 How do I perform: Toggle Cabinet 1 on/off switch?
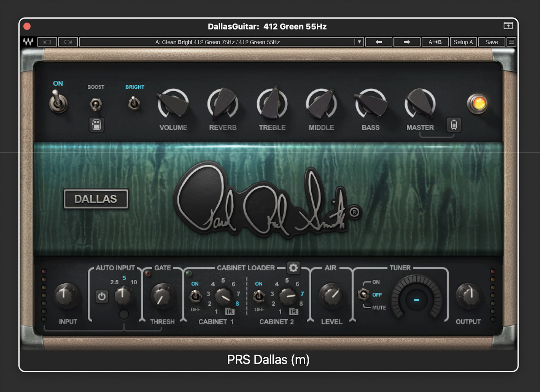click(195, 296)
